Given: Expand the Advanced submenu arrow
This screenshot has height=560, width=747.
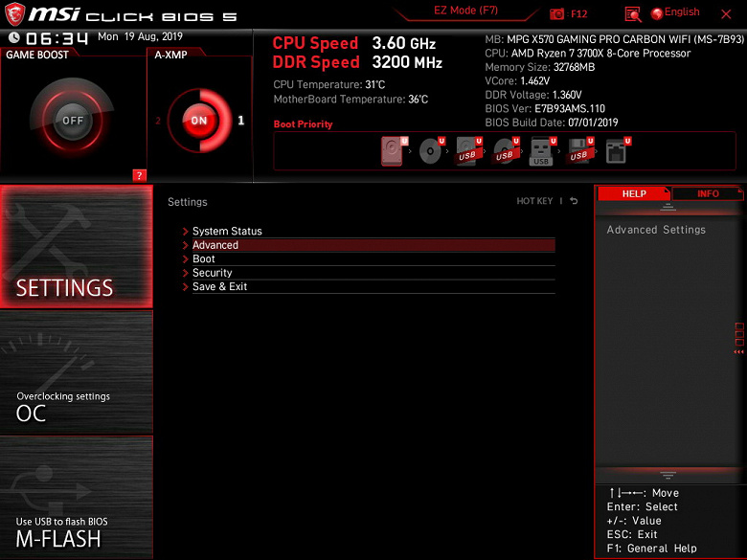Looking at the screenshot, I should point(186,245).
